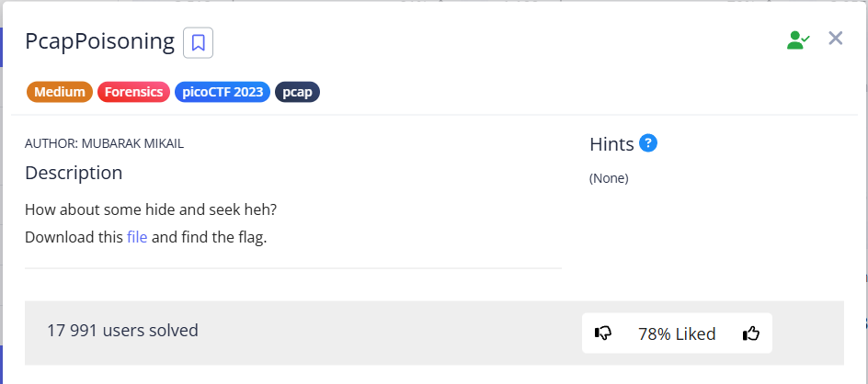Click the 17 991 users solved count
The width and height of the screenshot is (868, 384).
click(x=122, y=330)
